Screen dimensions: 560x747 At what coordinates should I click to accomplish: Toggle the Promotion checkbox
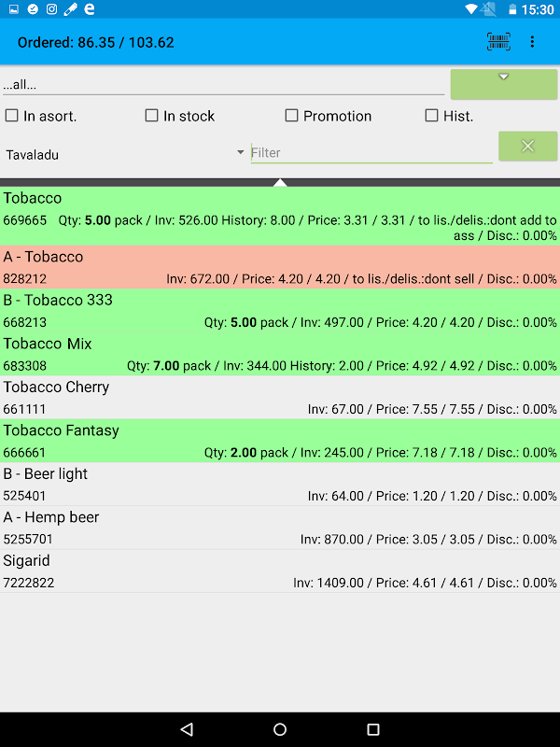(x=292, y=116)
